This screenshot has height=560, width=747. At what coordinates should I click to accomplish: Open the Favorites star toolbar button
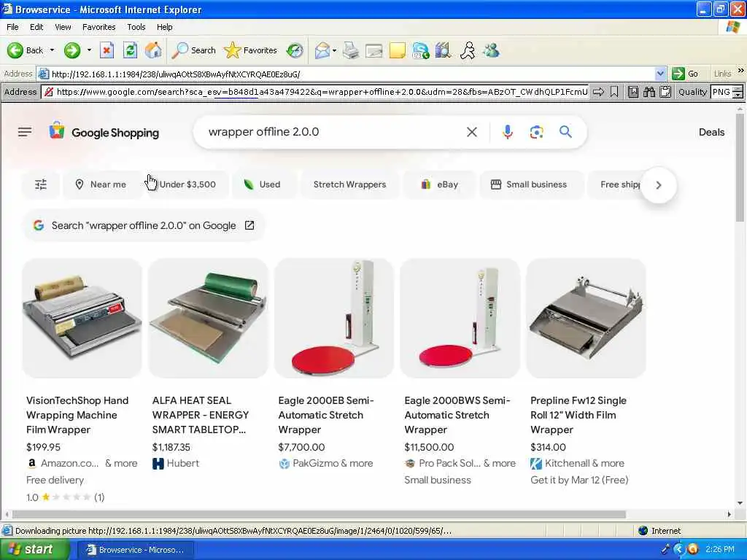[251, 50]
